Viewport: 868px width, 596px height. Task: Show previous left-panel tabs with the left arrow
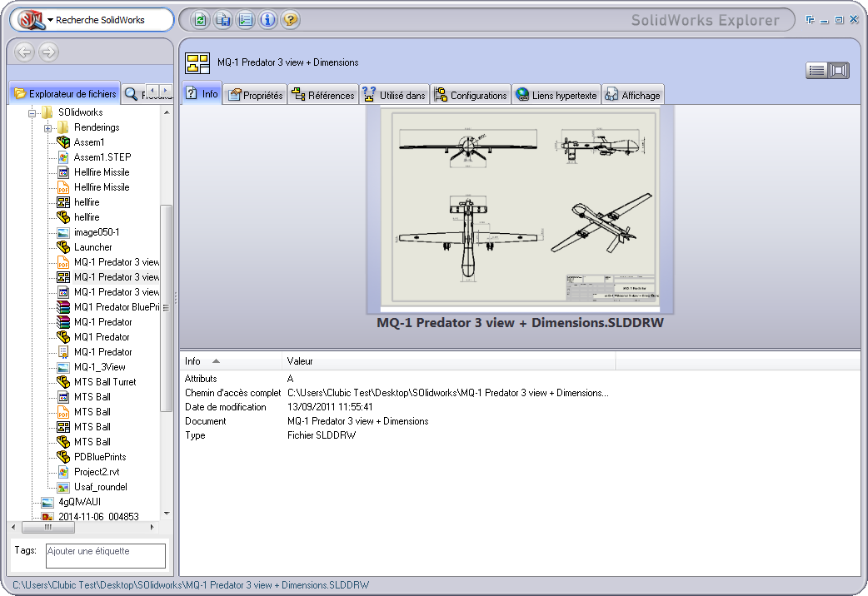coord(152,91)
